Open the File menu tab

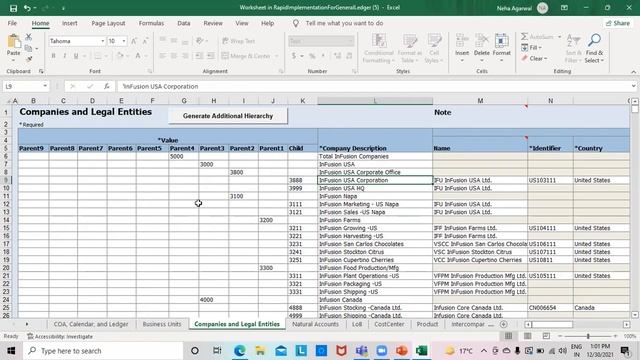[12, 23]
